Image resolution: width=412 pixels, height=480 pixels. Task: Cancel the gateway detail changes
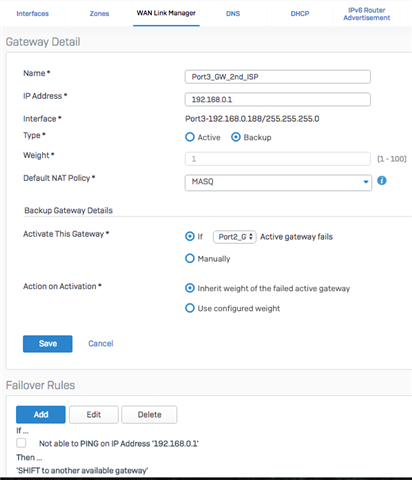[x=101, y=344]
